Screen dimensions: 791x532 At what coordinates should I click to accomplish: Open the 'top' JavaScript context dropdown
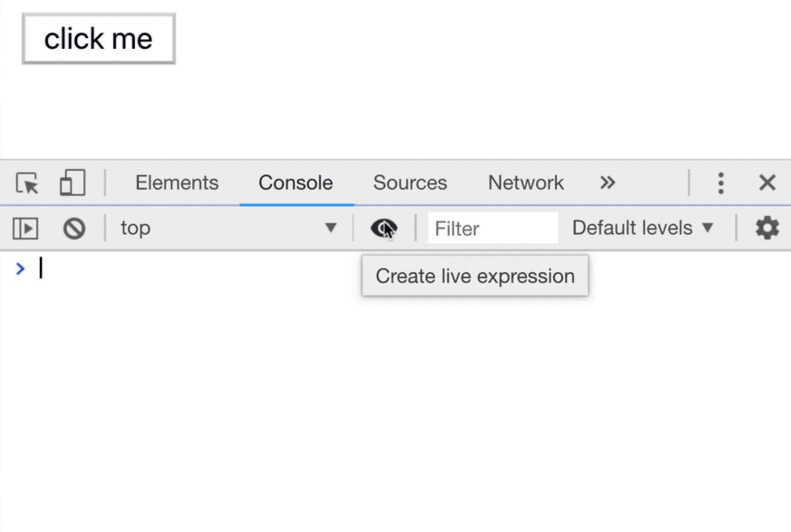(x=229, y=228)
